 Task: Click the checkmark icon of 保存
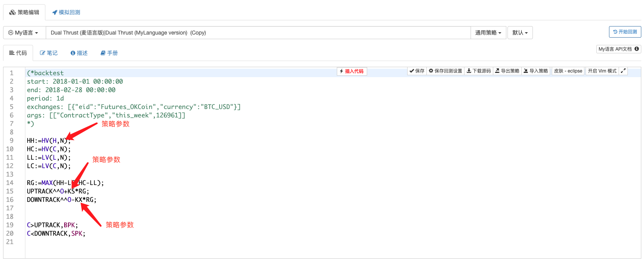pos(412,71)
